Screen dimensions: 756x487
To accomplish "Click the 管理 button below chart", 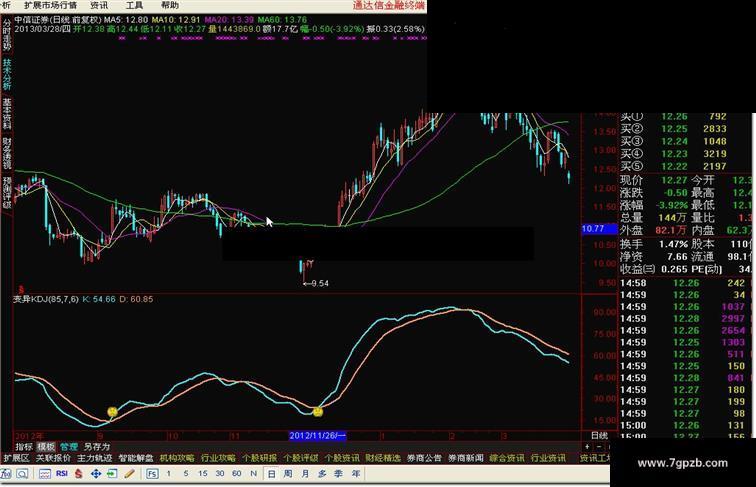I will point(68,446).
